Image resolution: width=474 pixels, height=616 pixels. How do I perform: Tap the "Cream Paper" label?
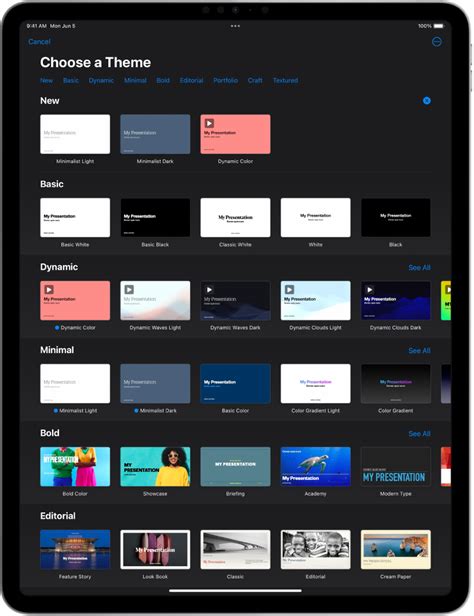pos(395,577)
